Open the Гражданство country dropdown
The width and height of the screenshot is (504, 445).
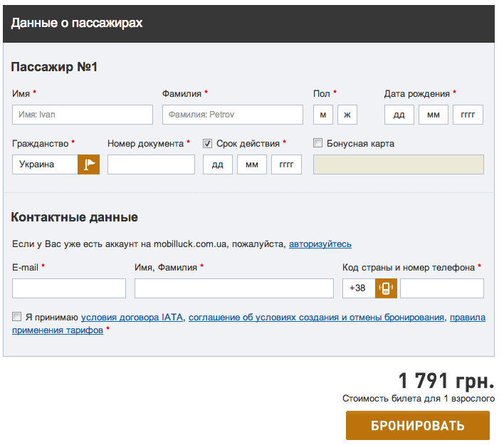(x=45, y=164)
